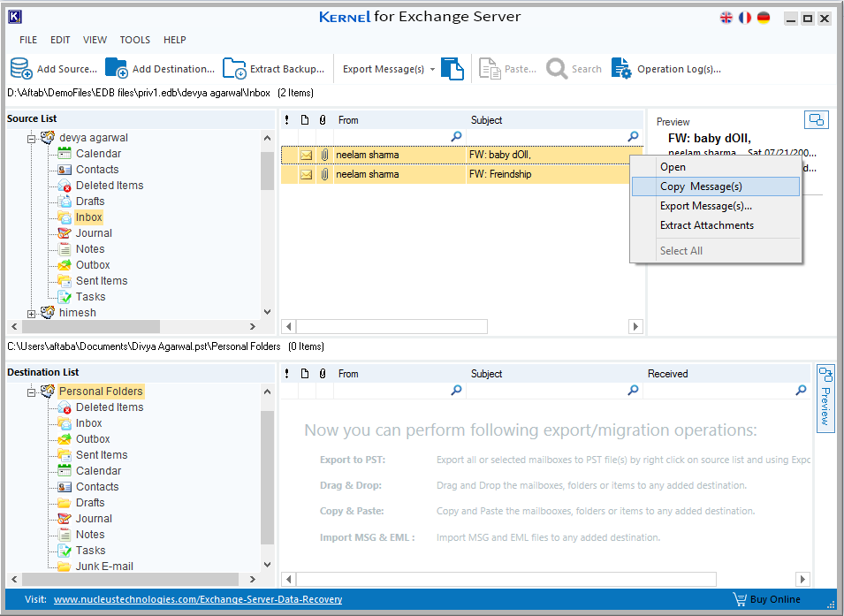Select the FW: Freindship message subject
The image size is (844, 616).
tap(500, 174)
